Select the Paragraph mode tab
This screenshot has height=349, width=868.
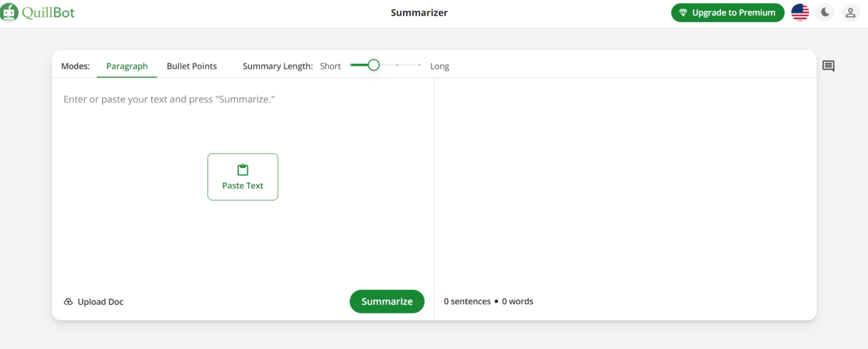tap(127, 66)
